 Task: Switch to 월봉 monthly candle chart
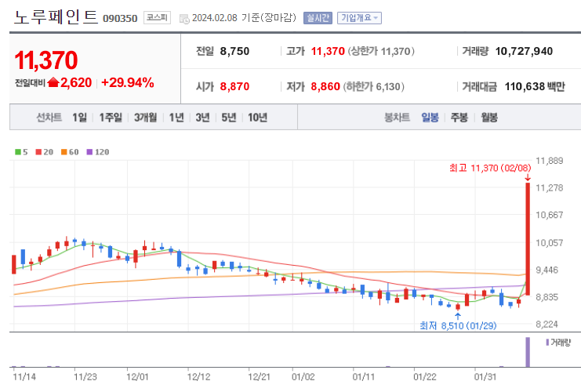tap(489, 118)
